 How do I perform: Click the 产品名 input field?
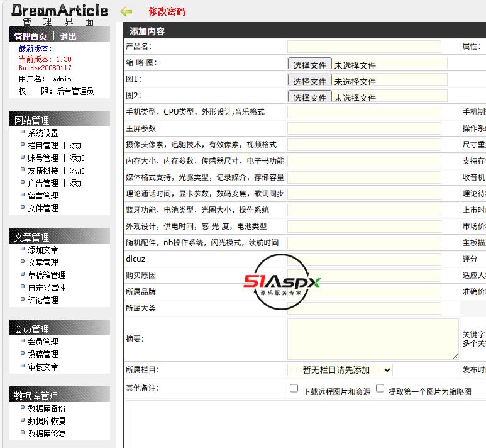(x=364, y=47)
